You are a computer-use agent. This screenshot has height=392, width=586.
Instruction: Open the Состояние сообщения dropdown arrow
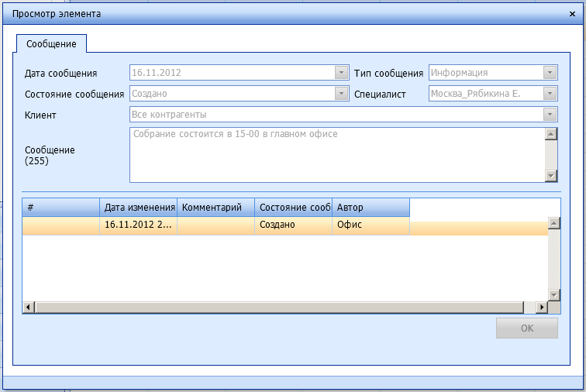tap(341, 94)
